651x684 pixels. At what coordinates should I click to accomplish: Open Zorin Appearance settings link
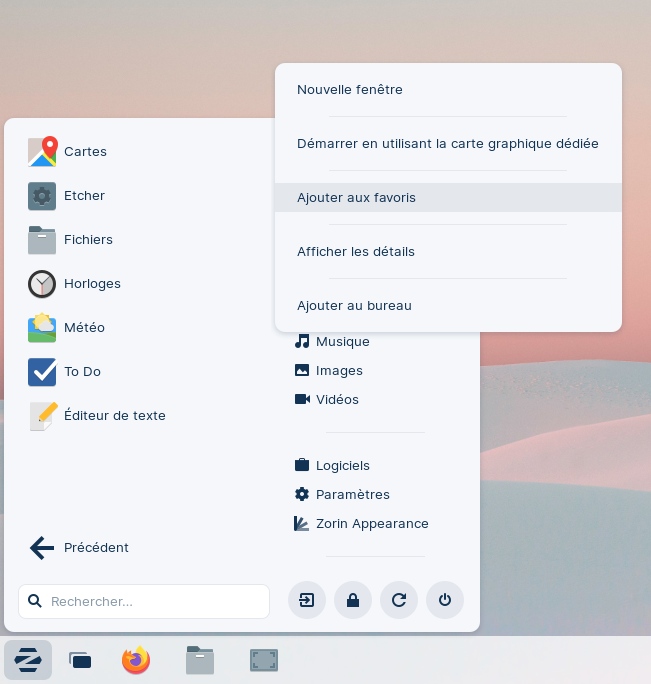coord(371,524)
